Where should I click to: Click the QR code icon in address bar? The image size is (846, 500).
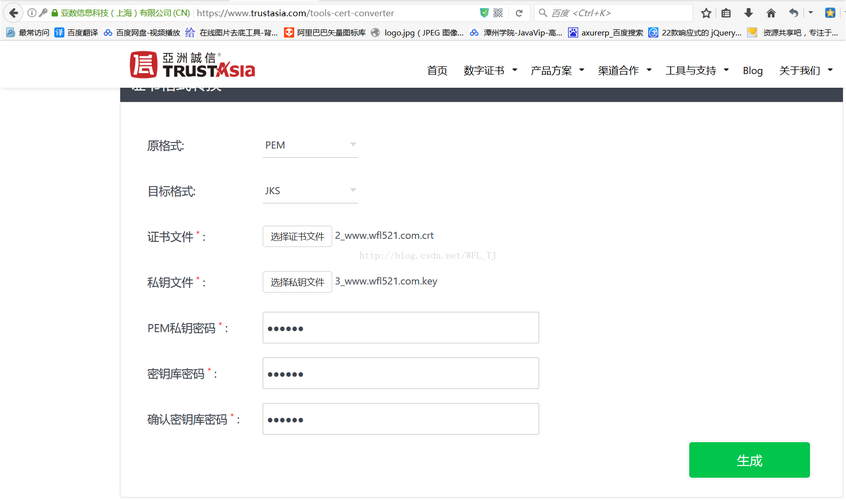click(498, 12)
